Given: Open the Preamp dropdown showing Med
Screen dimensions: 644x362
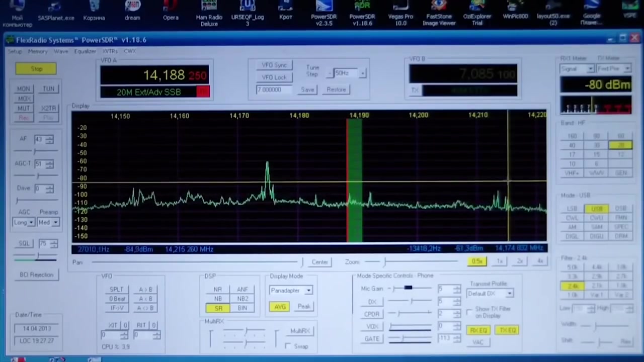Looking at the screenshot, I should pos(48,222).
